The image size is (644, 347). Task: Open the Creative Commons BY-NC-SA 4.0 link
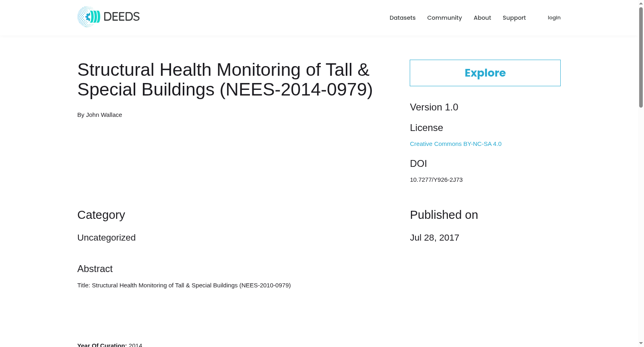pyautogui.click(x=456, y=144)
